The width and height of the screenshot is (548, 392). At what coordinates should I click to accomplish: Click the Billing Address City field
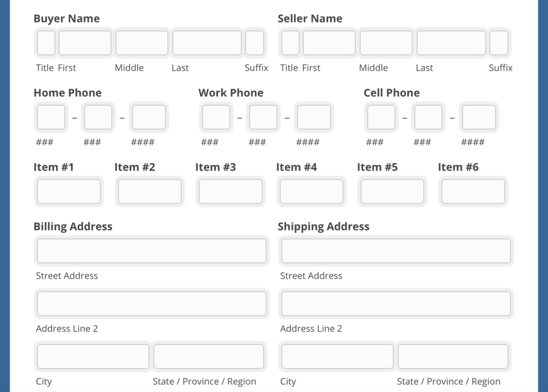pyautogui.click(x=93, y=357)
